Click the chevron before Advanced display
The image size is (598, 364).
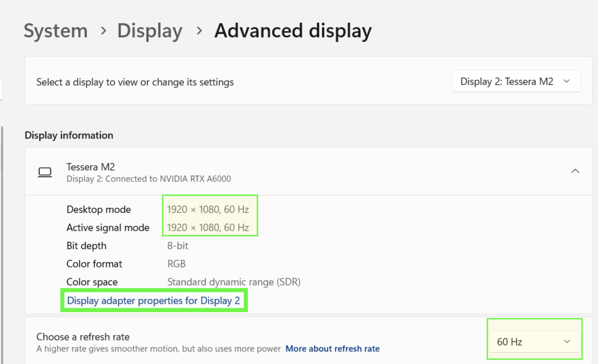click(199, 30)
